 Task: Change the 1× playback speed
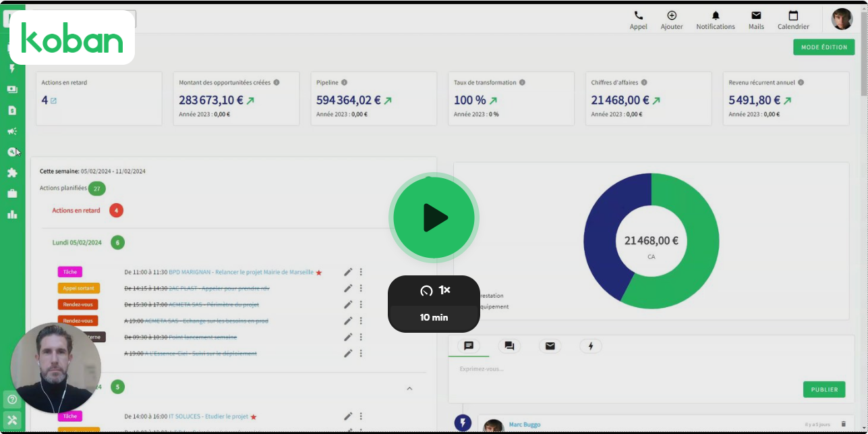(434, 290)
